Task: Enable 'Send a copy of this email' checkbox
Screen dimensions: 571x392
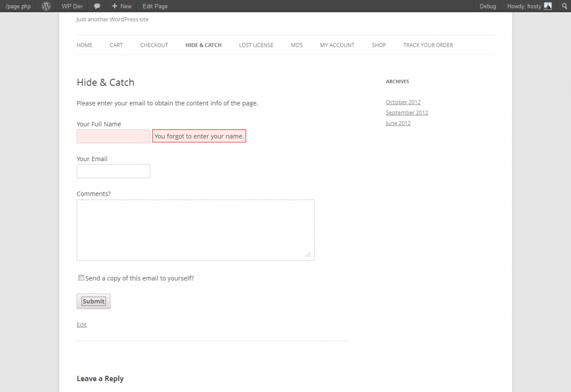Action: [81, 278]
